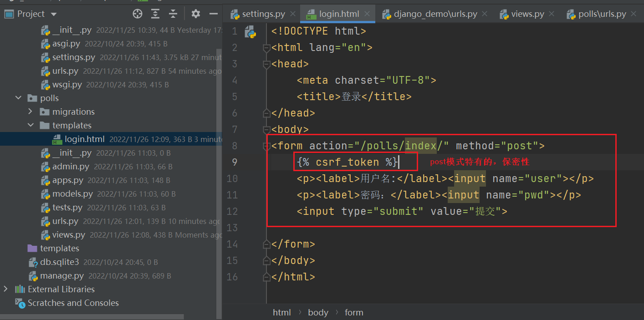
Task: Click Python icon on line 1 gutter
Action: (x=250, y=31)
